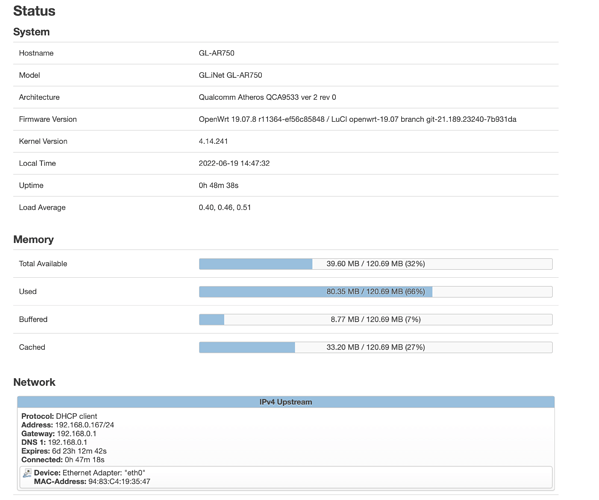Image resolution: width=599 pixels, height=500 pixels.
Task: Click the hostname value GL-AR750
Action: (x=216, y=53)
